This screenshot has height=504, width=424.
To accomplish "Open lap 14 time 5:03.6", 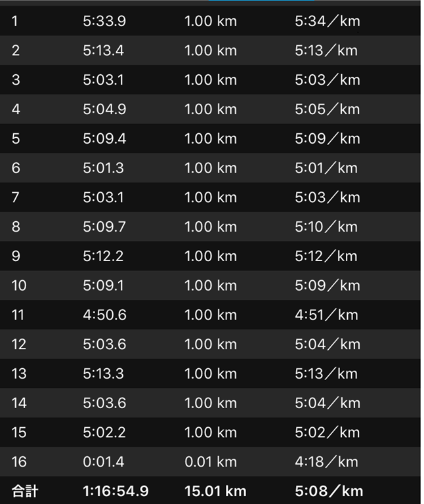I will [104, 403].
